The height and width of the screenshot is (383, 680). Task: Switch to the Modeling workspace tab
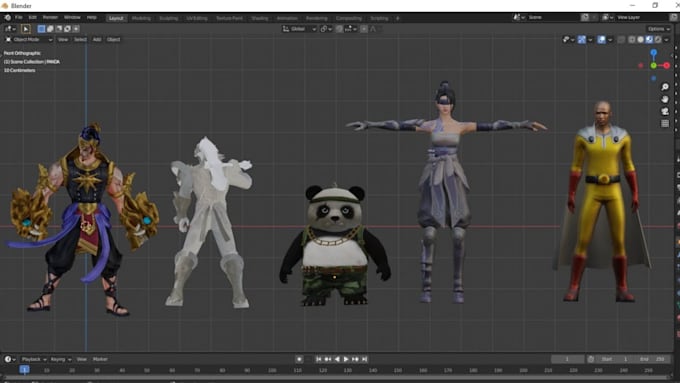click(x=141, y=18)
